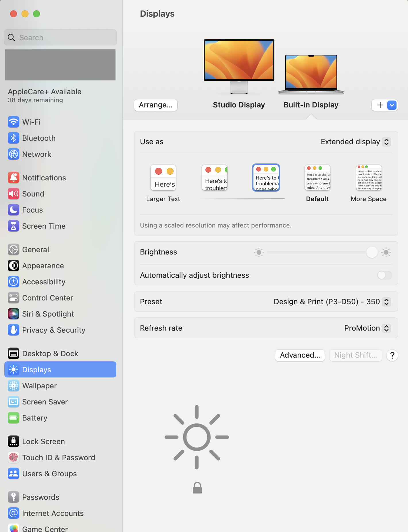Choose the second resolution scale thumbnail
The width and height of the screenshot is (408, 532).
[215, 178]
